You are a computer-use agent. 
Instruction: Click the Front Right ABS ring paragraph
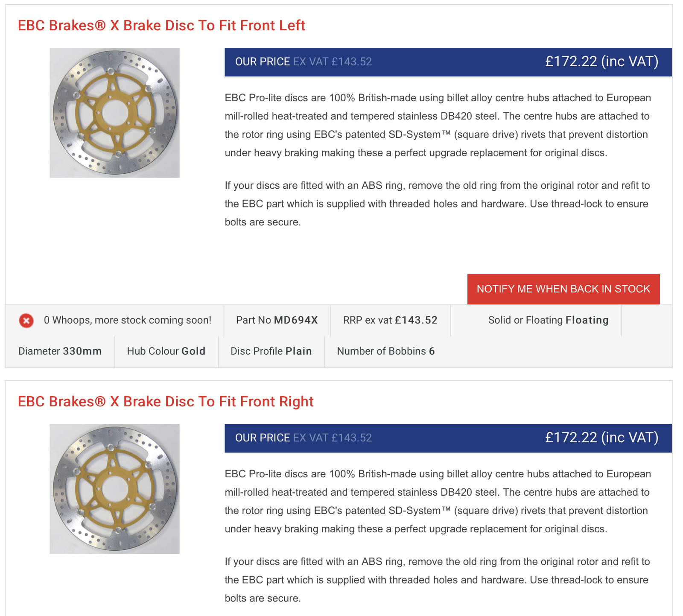[x=438, y=580]
